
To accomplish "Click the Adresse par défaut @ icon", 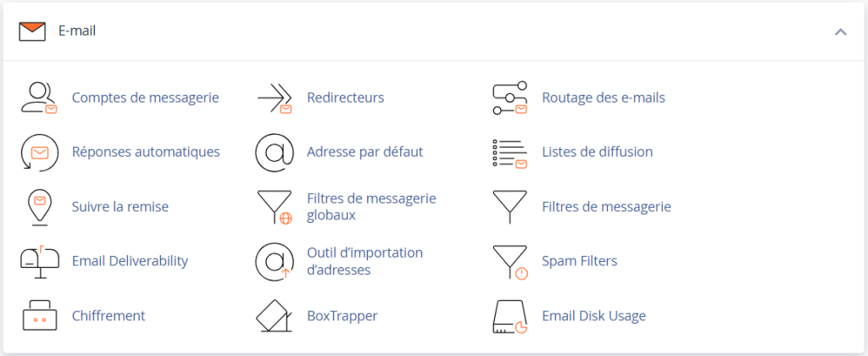I will tap(274, 153).
